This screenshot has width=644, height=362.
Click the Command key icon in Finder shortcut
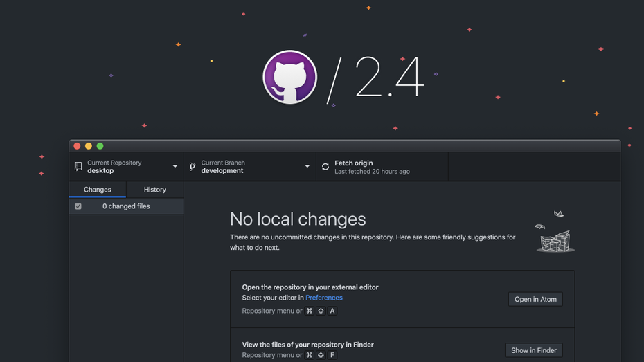(x=310, y=355)
